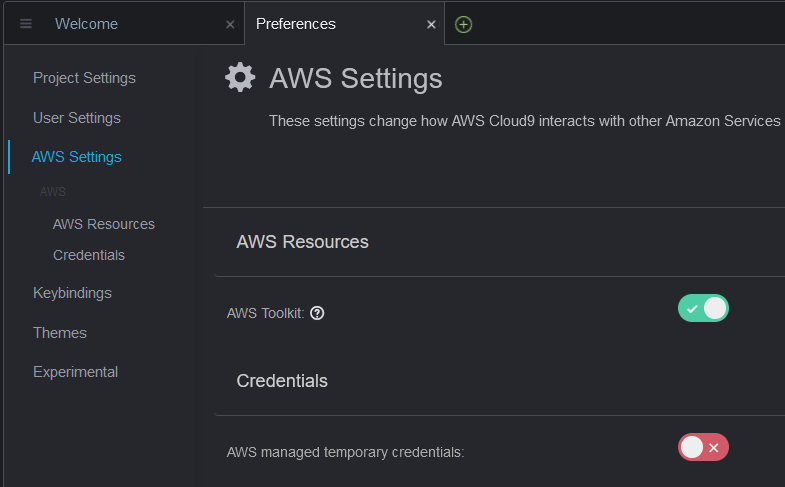Jump to AWS Resources sub-item in sidebar
This screenshot has height=487, width=785.
(x=104, y=224)
